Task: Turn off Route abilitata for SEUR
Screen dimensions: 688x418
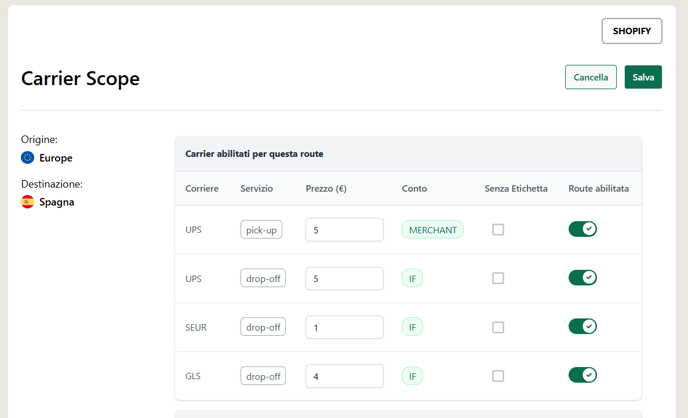Action: click(583, 326)
